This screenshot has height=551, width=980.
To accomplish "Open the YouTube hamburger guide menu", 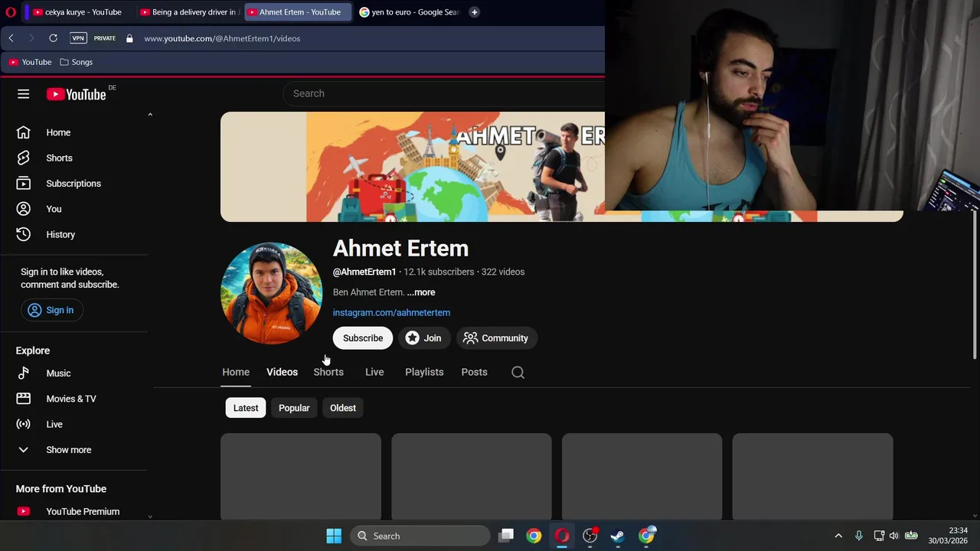I will (23, 94).
